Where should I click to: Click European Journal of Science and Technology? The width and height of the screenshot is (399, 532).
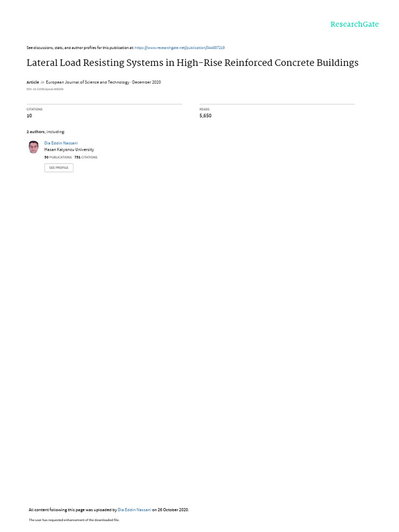(x=87, y=82)
